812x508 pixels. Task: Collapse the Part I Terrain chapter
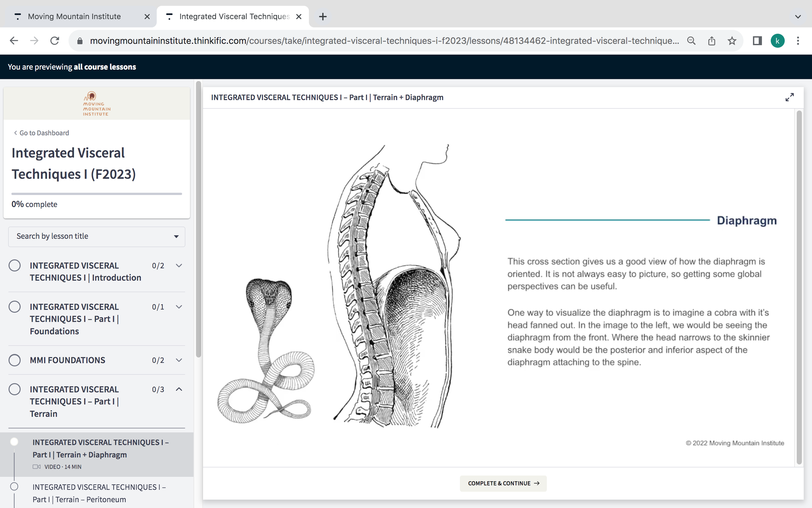(179, 389)
